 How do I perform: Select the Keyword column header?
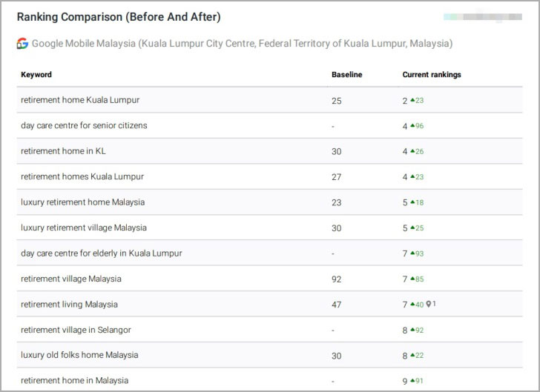[36, 75]
